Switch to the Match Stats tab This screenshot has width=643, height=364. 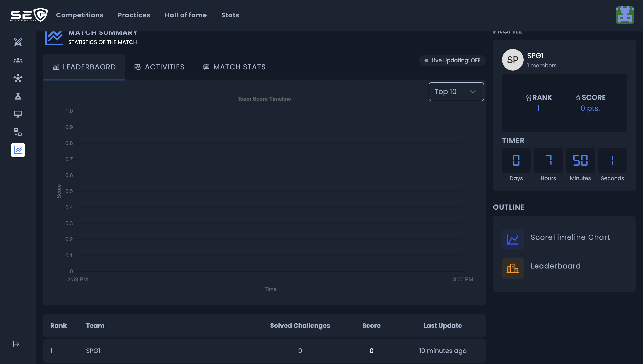pyautogui.click(x=234, y=67)
